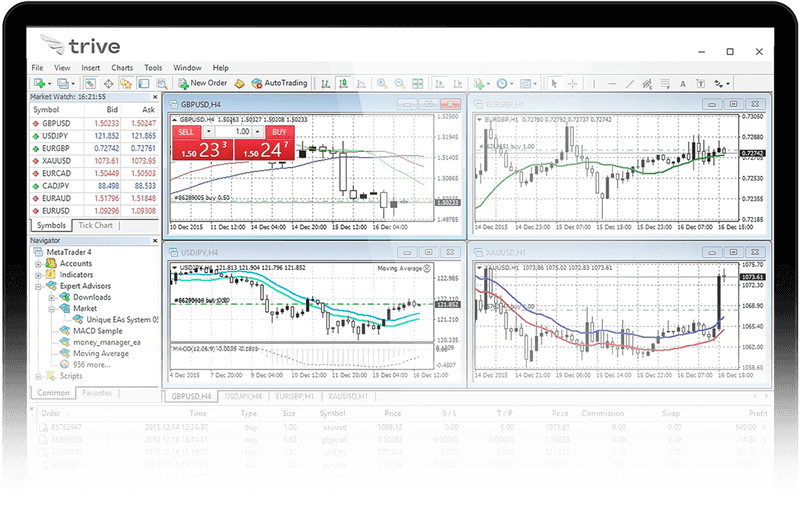Toggle the Data Window toolbar button
The width and height of the screenshot is (800, 525).
click(x=108, y=83)
